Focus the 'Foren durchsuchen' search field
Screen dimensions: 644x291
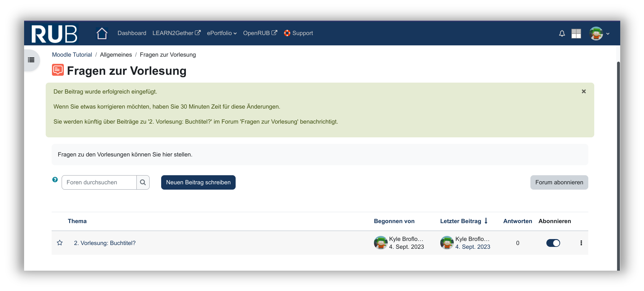coord(99,182)
